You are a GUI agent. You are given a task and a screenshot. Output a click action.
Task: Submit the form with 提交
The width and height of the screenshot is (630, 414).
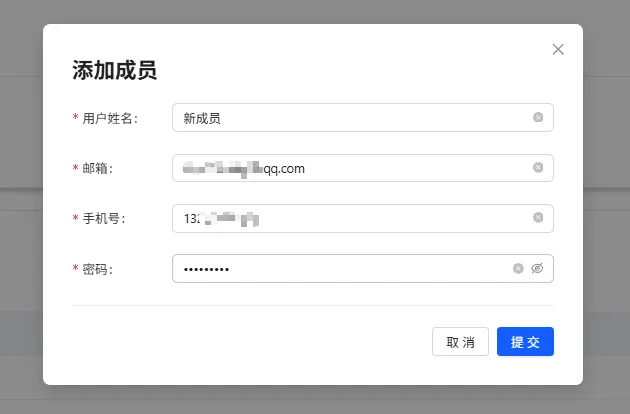coord(525,342)
